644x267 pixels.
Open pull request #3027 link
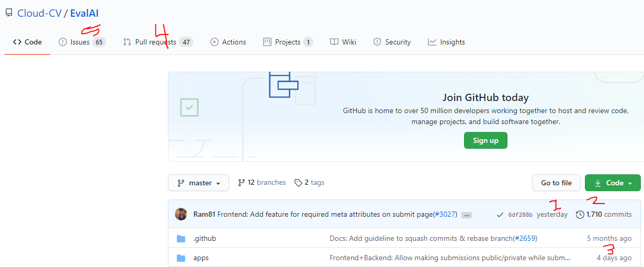click(x=444, y=214)
